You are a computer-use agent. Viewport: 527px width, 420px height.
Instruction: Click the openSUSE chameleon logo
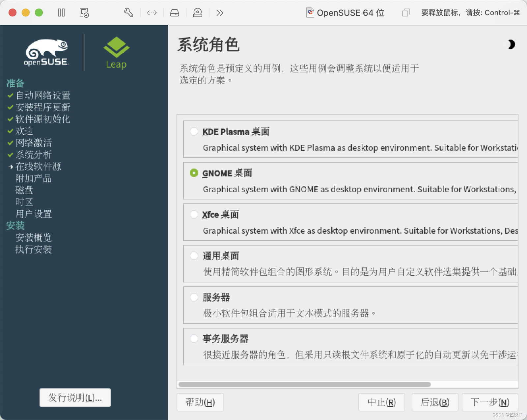pos(46,53)
